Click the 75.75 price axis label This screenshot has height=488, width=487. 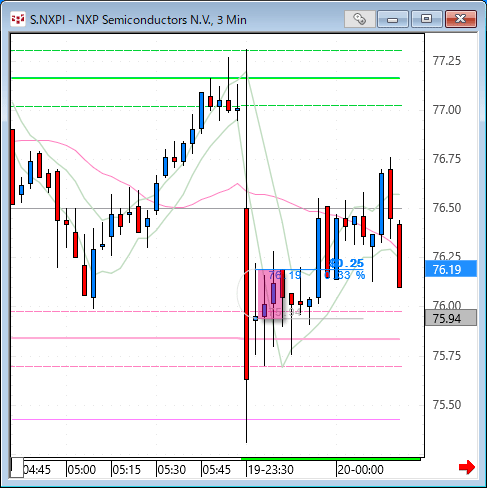(447, 356)
